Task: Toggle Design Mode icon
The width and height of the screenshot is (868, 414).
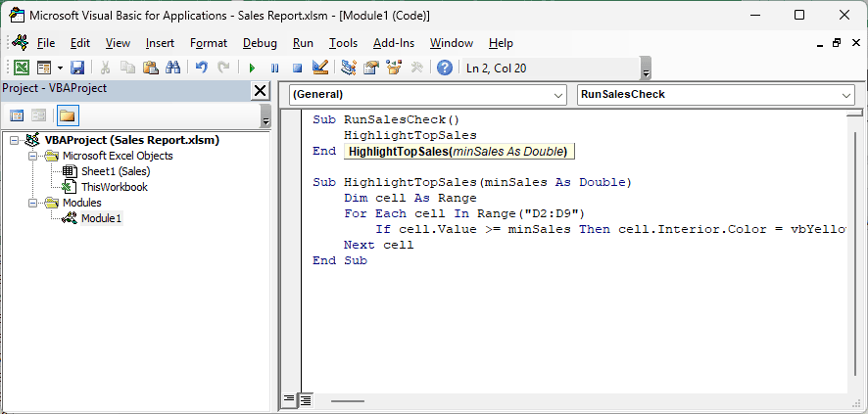Action: click(320, 68)
